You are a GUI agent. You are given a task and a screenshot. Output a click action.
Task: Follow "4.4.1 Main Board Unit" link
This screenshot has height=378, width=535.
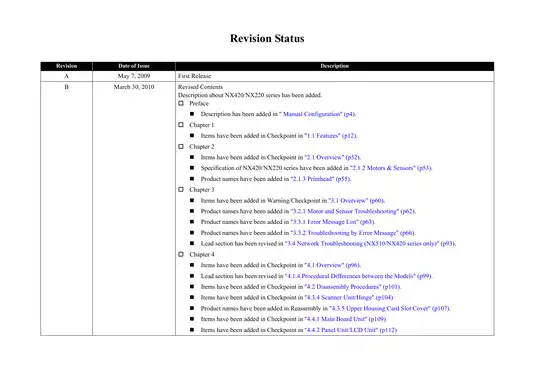pyautogui.click(x=345, y=319)
